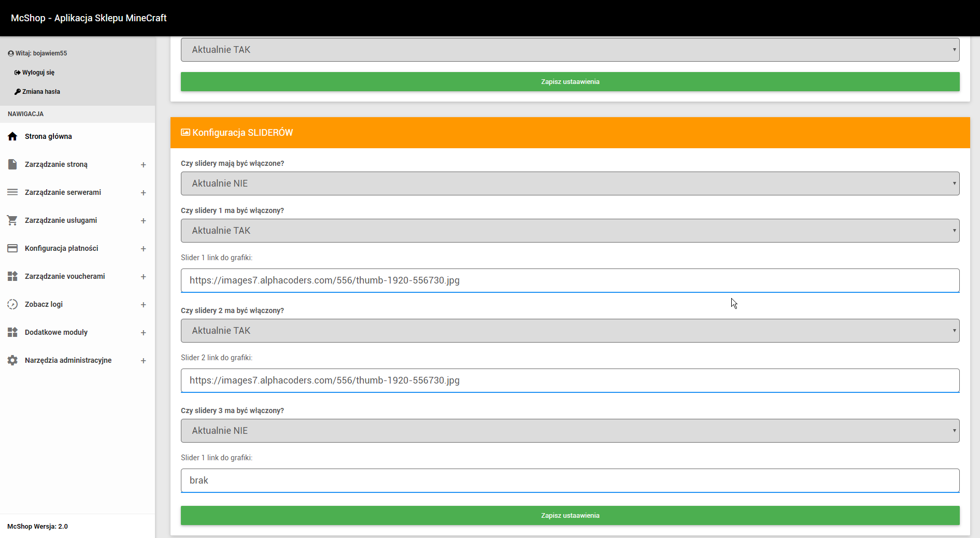Expand Zarządzanie voucherami with plus sign
Screen dimensions: 980x538
tap(144, 277)
